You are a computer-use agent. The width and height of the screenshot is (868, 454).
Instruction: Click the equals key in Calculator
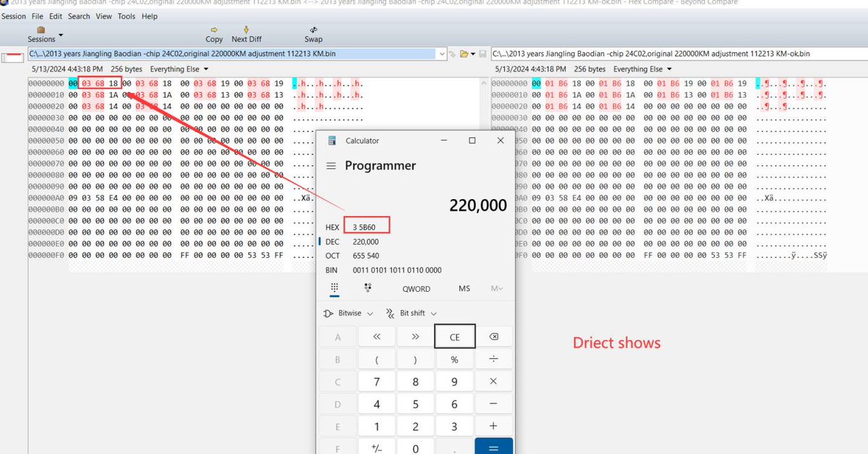pos(493,447)
